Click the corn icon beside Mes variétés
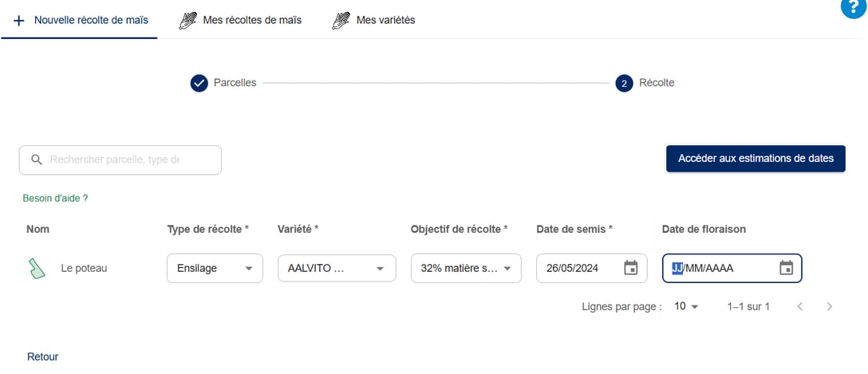 (x=341, y=20)
